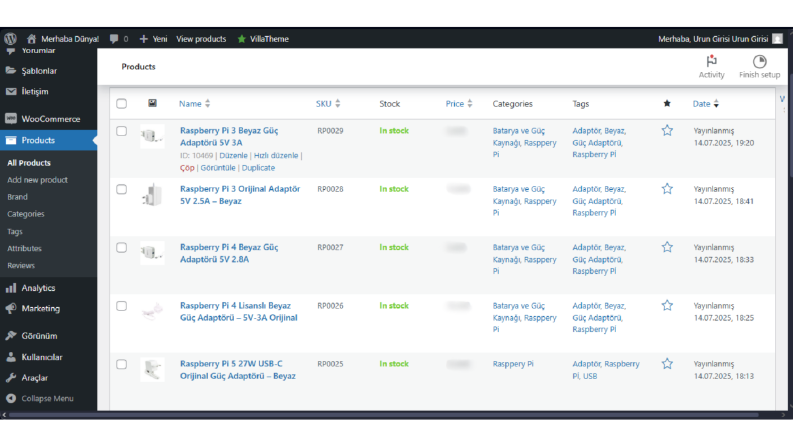The height and width of the screenshot is (446, 793).
Task: Click the Hızlı düzenle quick edit link
Action: 276,156
